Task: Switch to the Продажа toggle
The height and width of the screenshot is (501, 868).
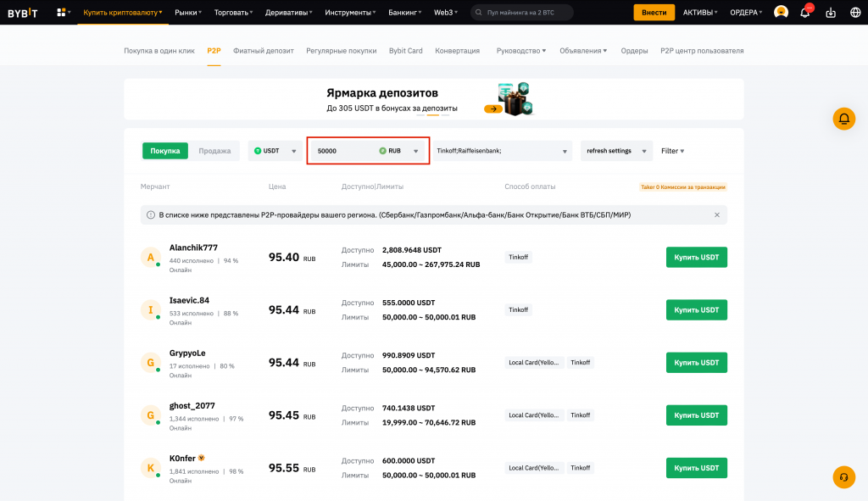Action: click(214, 151)
